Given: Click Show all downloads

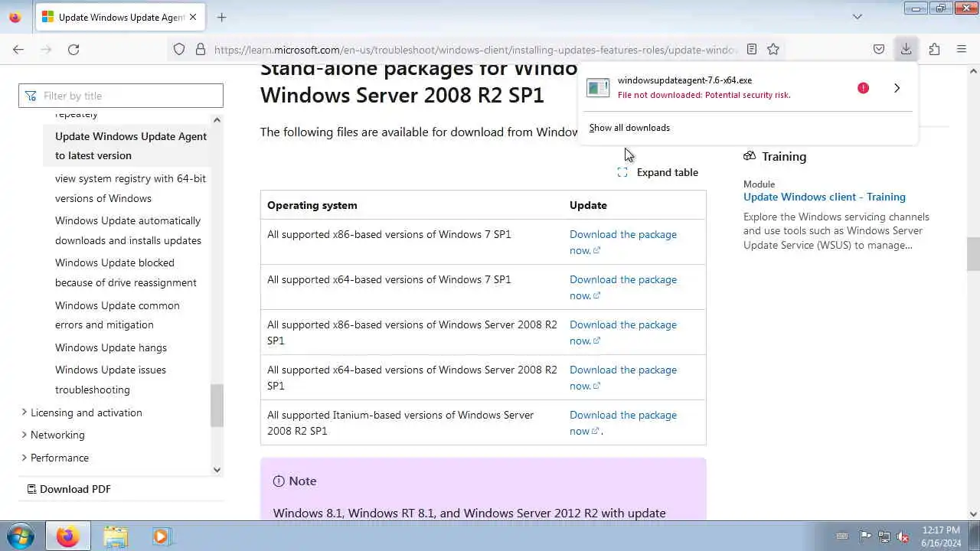Looking at the screenshot, I should click(x=629, y=128).
